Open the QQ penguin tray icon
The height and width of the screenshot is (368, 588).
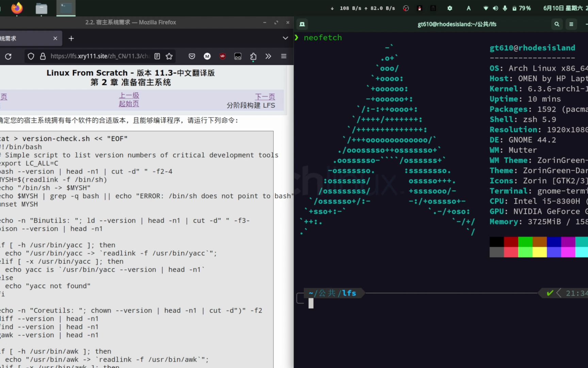point(420,8)
